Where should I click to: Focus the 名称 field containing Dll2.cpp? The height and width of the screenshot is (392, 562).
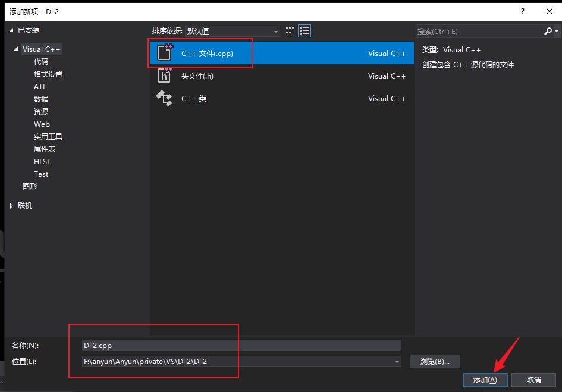[241, 346]
